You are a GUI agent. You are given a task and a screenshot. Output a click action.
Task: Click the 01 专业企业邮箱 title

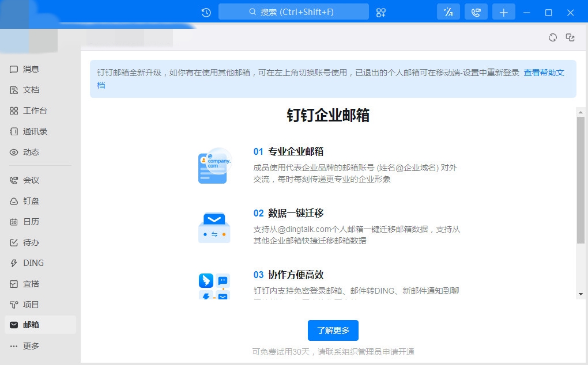[288, 151]
